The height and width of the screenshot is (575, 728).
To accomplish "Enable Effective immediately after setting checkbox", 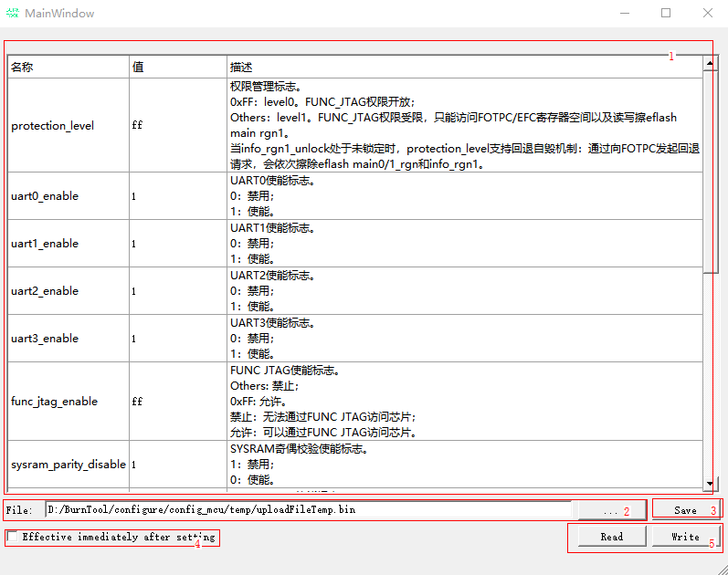I will 12,537.
